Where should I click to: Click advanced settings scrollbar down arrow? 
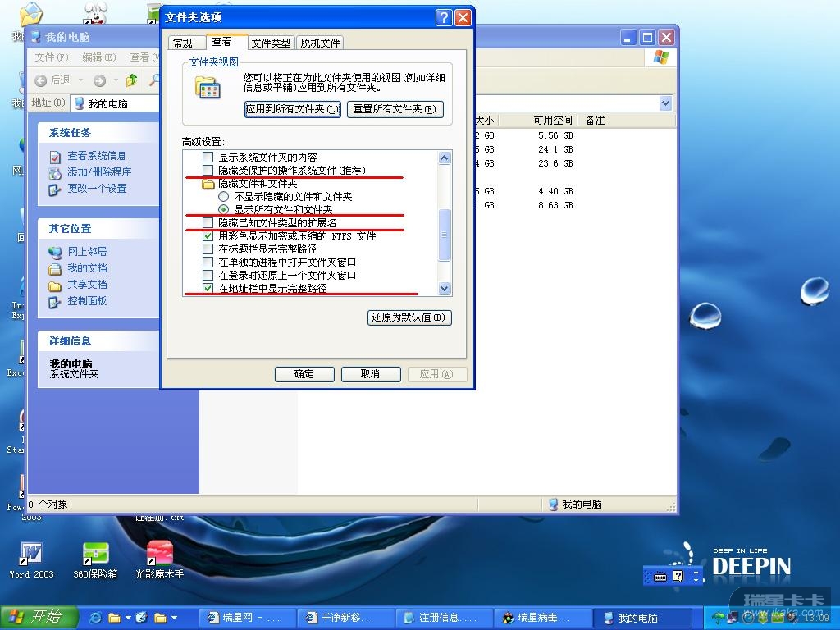pyautogui.click(x=444, y=288)
